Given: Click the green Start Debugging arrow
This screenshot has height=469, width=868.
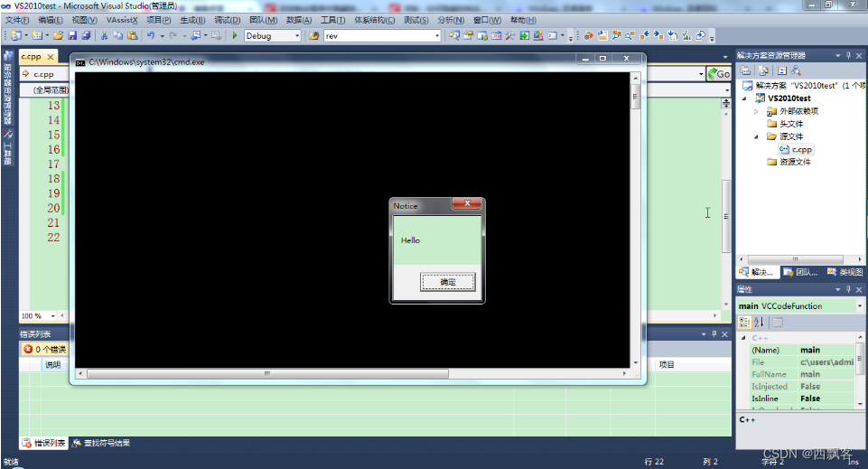Looking at the screenshot, I should 235,35.
